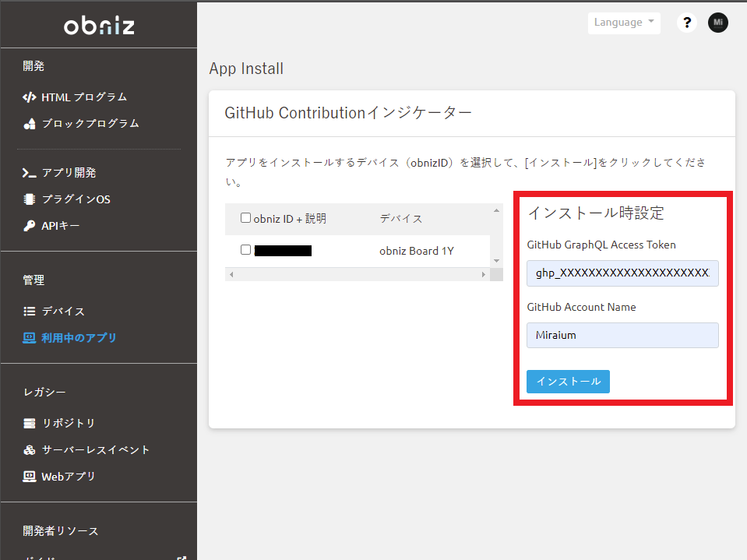Click the repository icon in Legacy section
This screenshot has height=560, width=747.
point(30,424)
